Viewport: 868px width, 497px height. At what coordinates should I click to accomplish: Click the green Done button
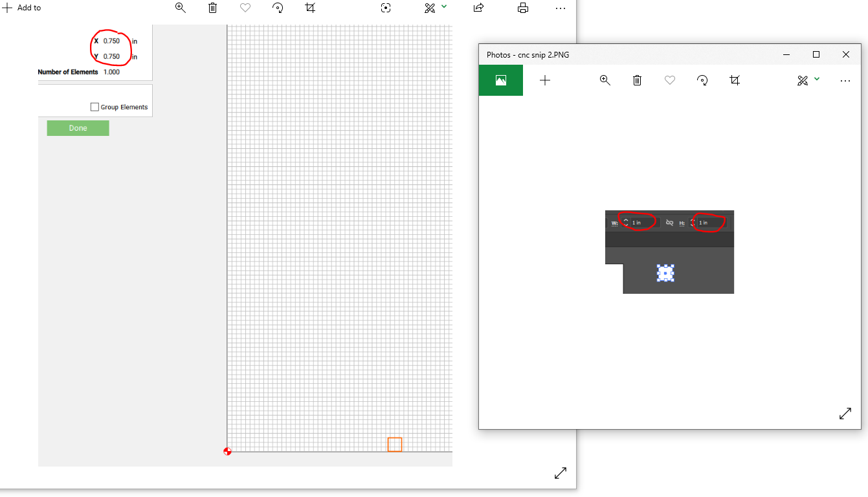click(78, 128)
